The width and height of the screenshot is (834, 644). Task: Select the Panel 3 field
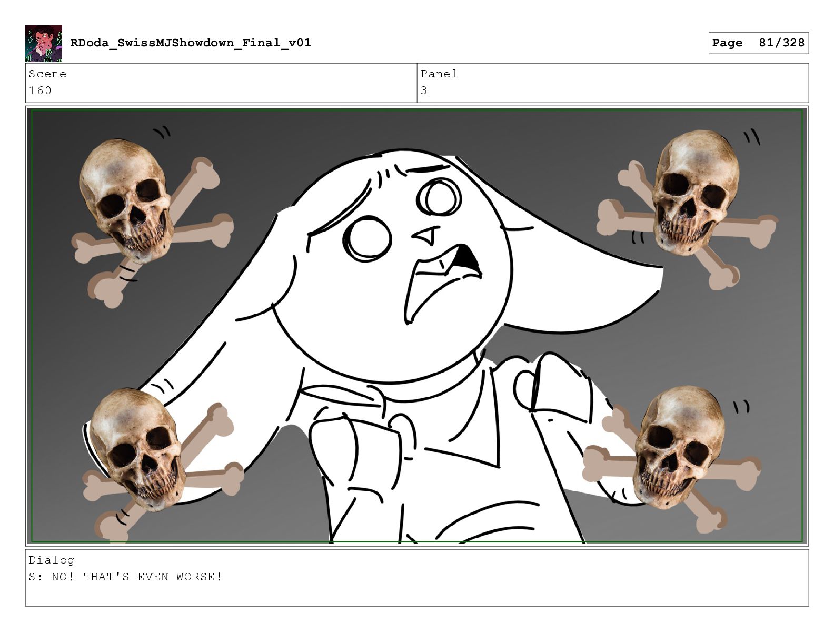(613, 83)
